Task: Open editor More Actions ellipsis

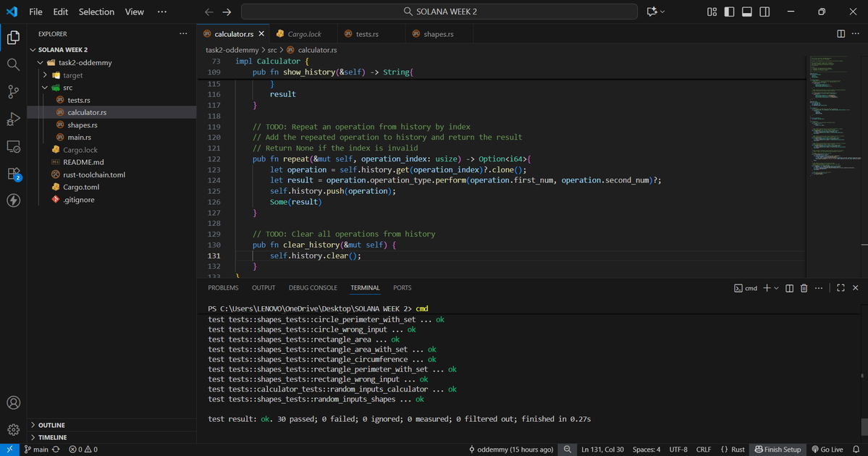Action: coord(855,34)
